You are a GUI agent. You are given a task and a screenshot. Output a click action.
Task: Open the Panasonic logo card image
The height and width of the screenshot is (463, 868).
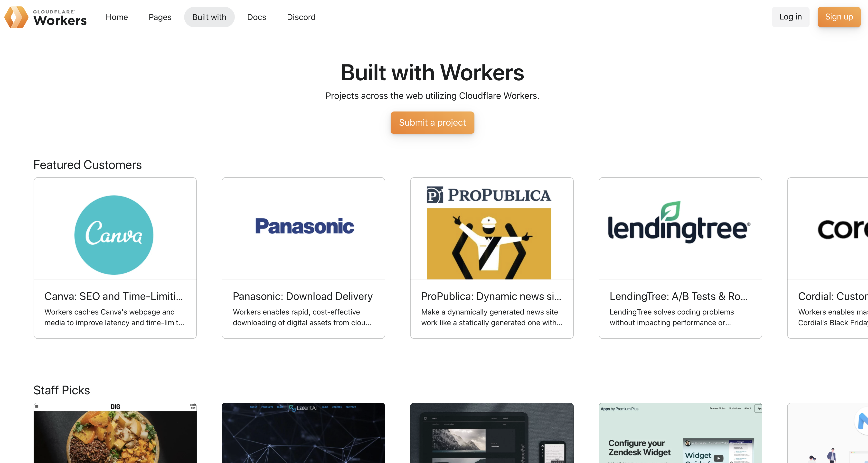click(x=303, y=229)
